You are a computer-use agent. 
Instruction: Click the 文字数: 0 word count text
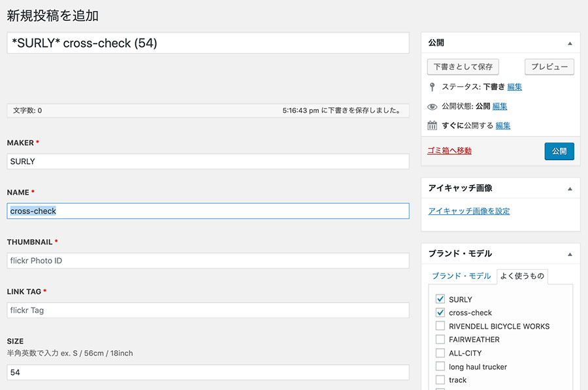click(x=27, y=110)
